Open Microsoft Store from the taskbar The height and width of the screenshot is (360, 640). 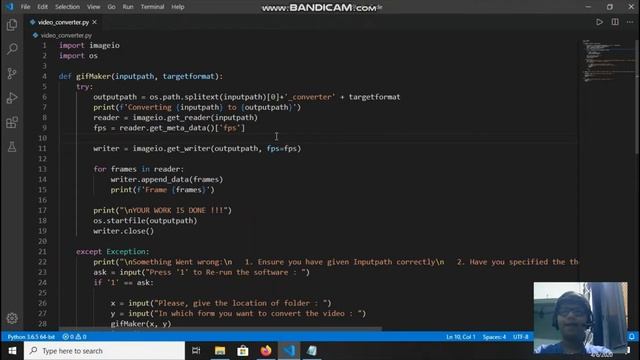[x=243, y=351]
